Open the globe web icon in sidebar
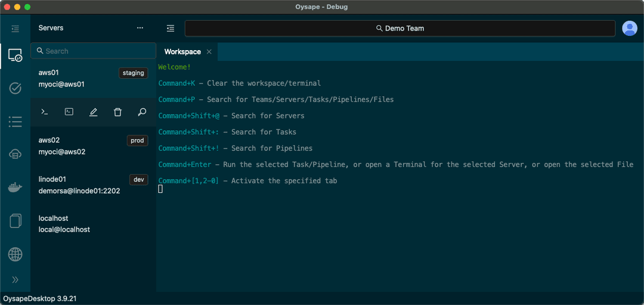 [x=15, y=254]
